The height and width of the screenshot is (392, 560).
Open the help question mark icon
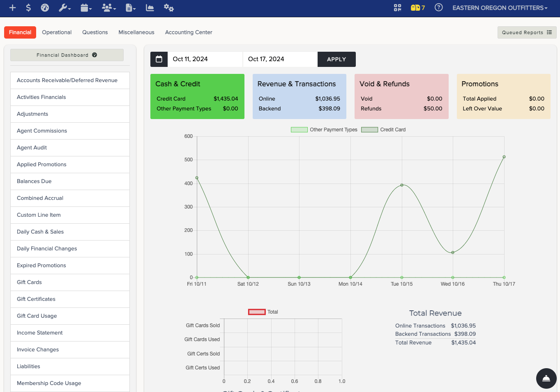[439, 7]
